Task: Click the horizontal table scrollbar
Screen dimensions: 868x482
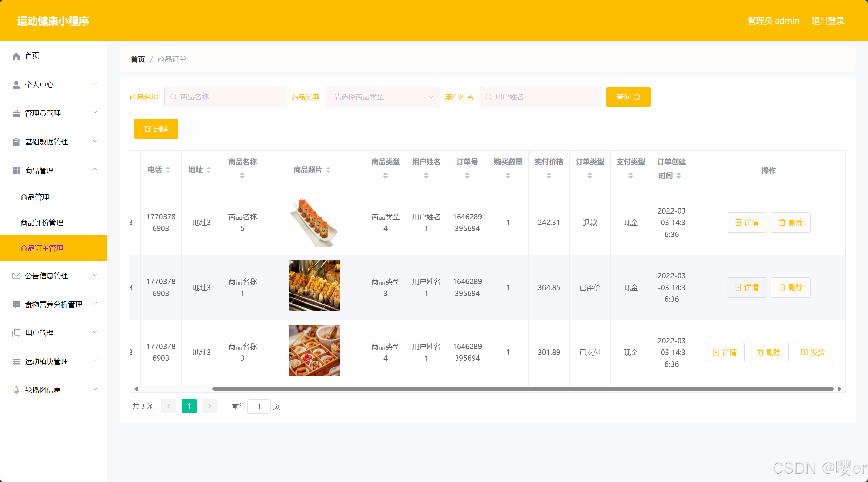Action: click(x=522, y=389)
